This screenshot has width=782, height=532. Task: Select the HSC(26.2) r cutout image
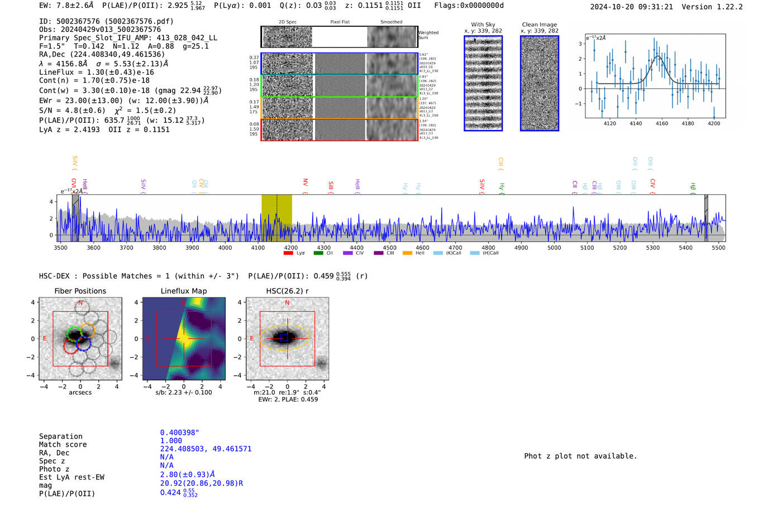point(287,339)
